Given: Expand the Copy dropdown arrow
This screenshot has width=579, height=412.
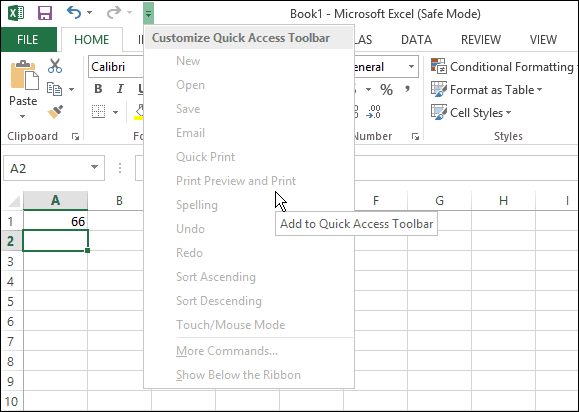Looking at the screenshot, I should click(x=71, y=89).
